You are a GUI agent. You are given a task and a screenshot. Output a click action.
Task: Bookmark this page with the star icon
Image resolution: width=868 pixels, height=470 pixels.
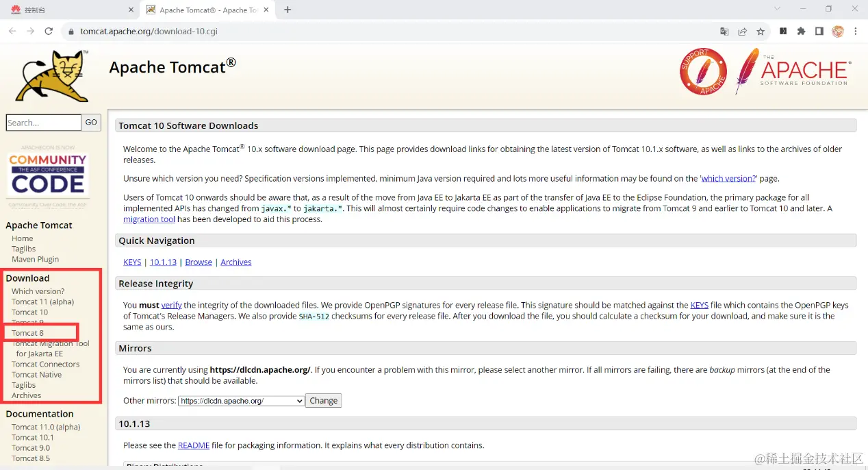(761, 32)
